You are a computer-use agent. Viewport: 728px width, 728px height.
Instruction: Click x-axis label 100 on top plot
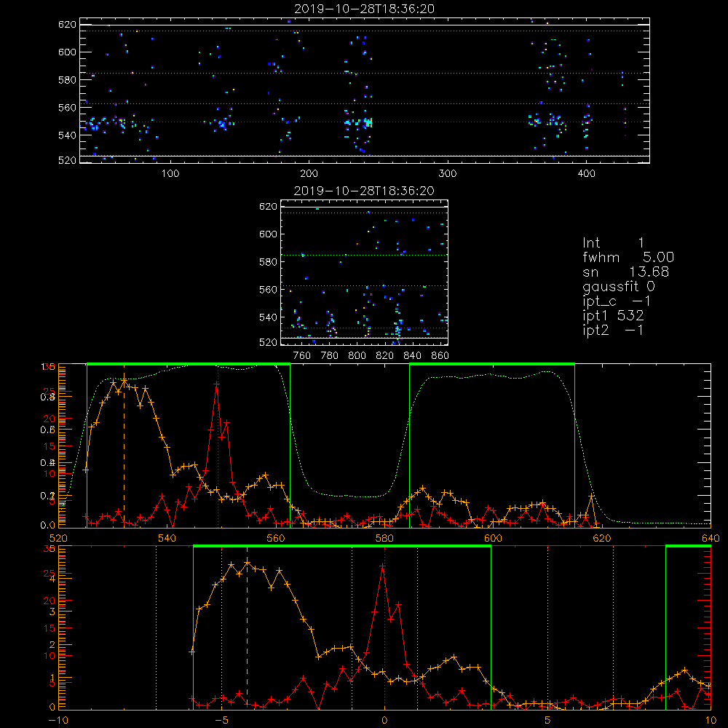(x=170, y=174)
